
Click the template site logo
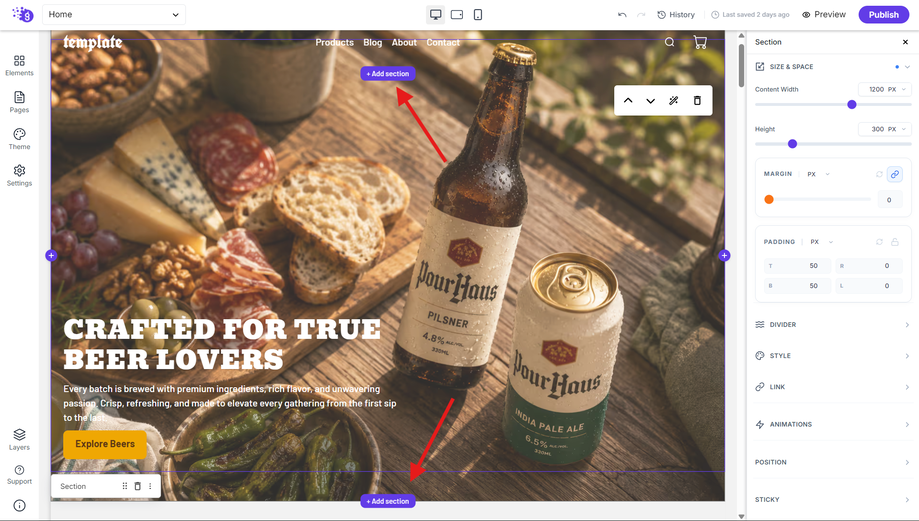pos(93,42)
